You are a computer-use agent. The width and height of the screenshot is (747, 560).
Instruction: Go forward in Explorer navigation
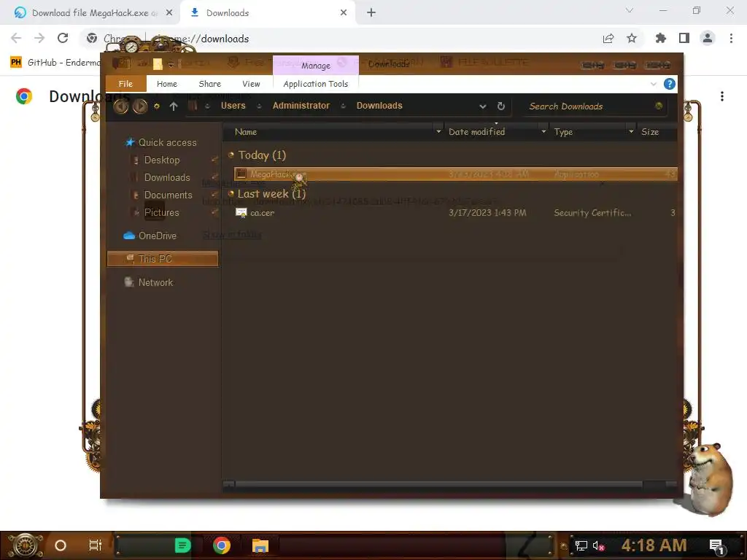pos(139,106)
